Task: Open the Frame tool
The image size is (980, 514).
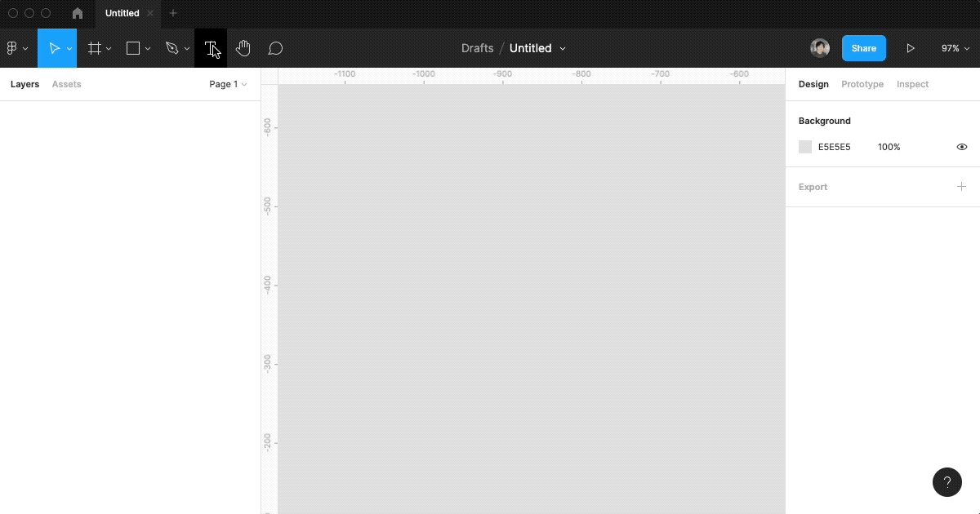Action: click(94, 48)
